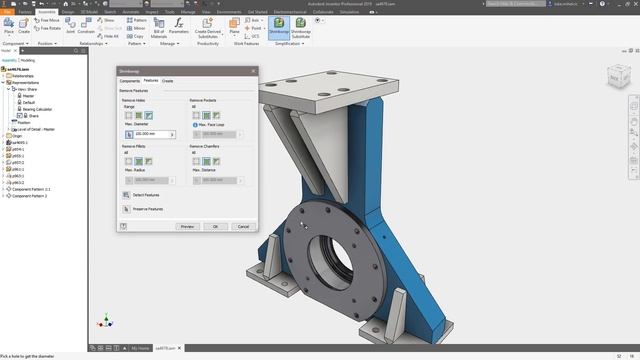Click the Mirror tool in ribbon
Image resolution: width=640 pixels, height=360 pixels.
tap(136, 28)
